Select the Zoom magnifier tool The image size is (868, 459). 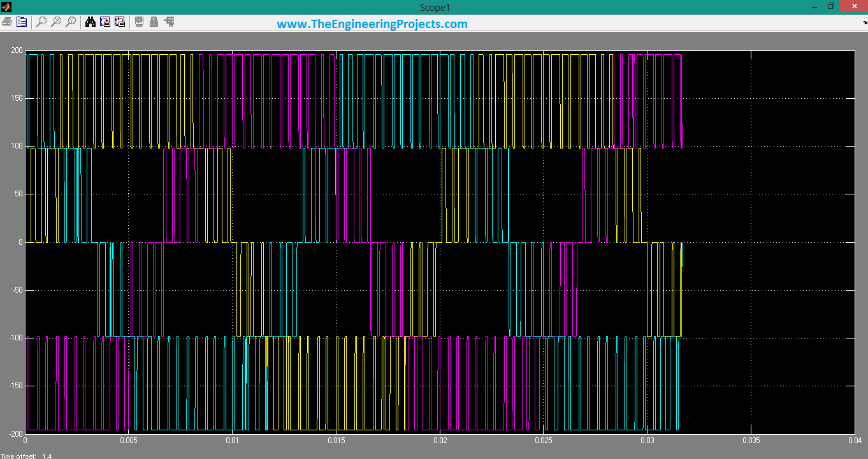coord(41,22)
